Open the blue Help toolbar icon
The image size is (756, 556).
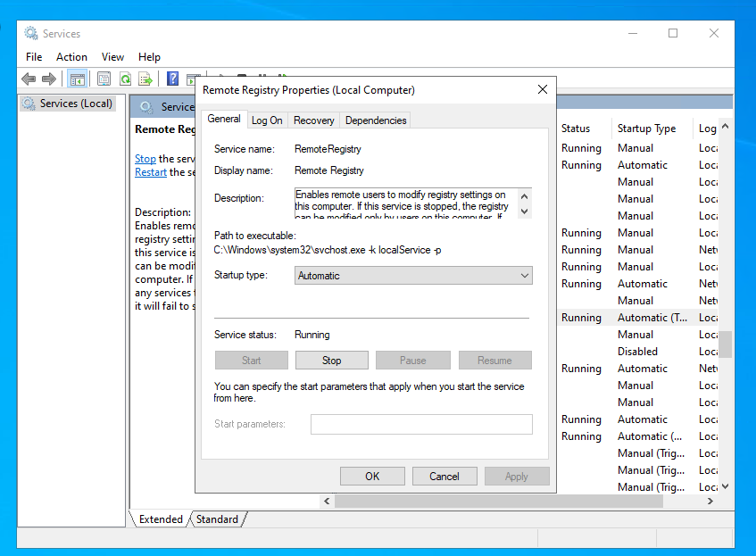pos(172,79)
